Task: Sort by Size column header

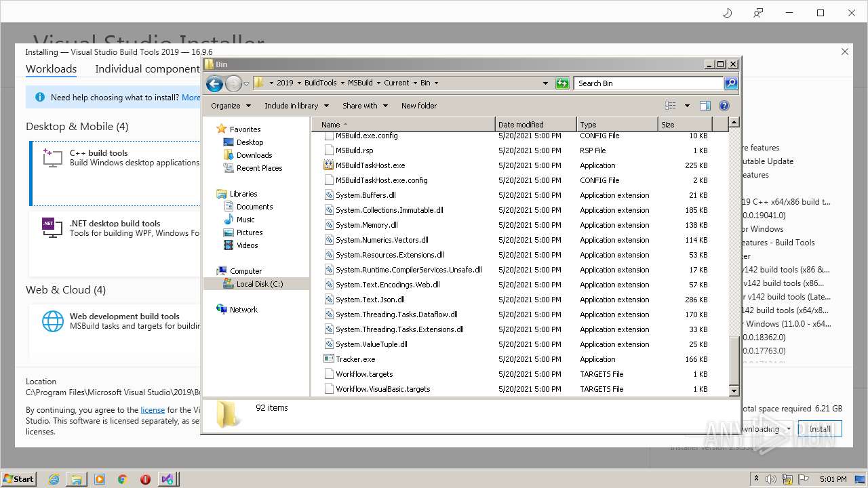Action: click(x=685, y=125)
